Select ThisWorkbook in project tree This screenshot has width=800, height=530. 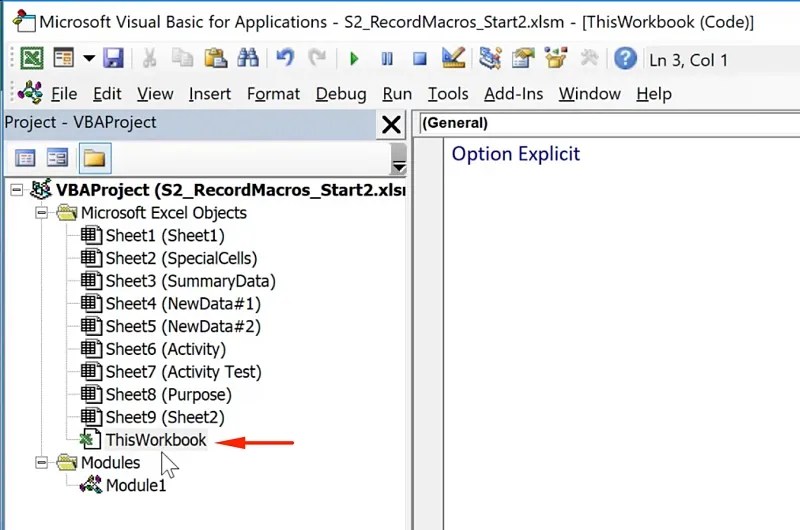click(x=156, y=440)
